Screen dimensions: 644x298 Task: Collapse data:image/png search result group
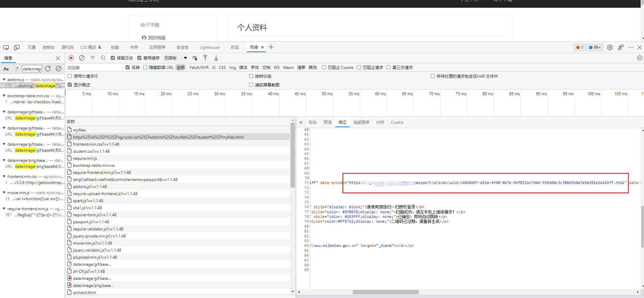(4, 160)
